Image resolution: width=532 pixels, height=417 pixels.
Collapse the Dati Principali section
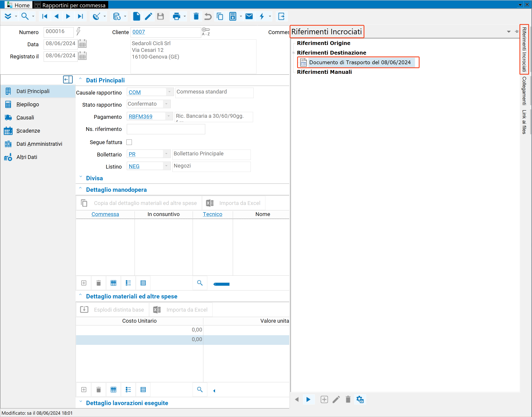tap(80, 79)
